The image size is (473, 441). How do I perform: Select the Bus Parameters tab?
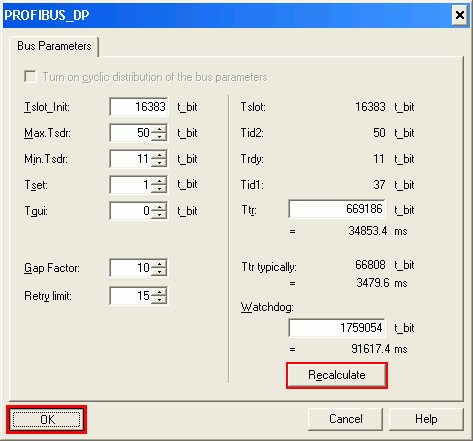point(54,46)
